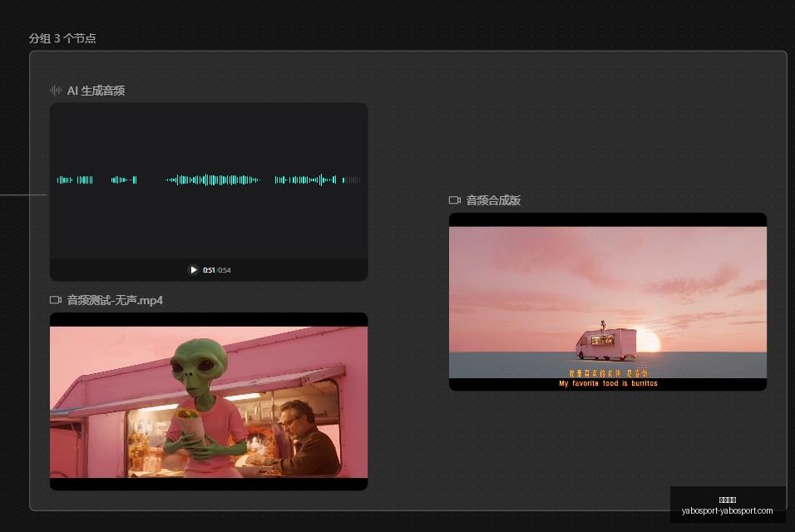This screenshot has height=532, width=795.
Task: Open the alien burrito video thumbnail
Action: coord(209,401)
